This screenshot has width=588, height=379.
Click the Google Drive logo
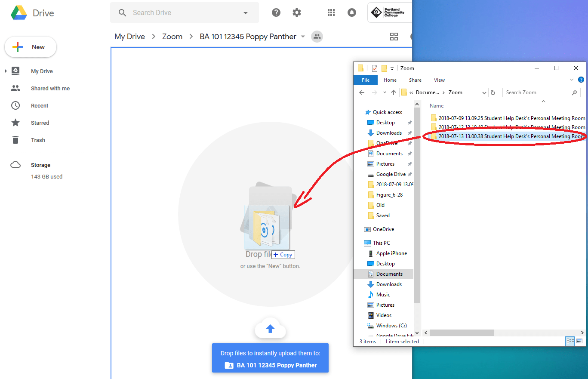[19, 13]
